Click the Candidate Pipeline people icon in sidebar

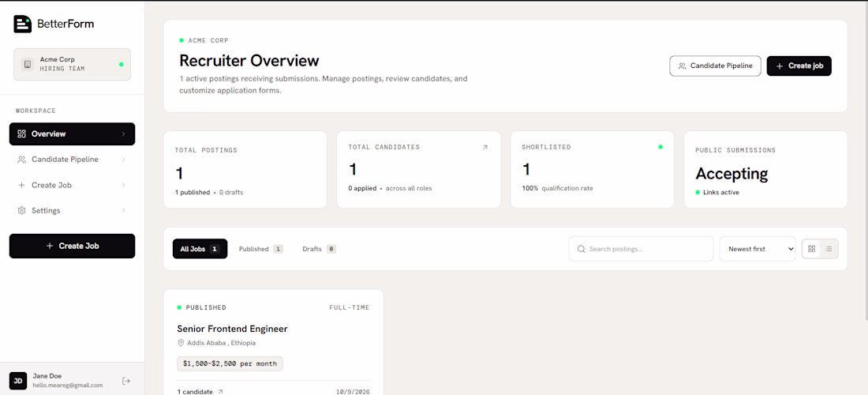click(21, 160)
